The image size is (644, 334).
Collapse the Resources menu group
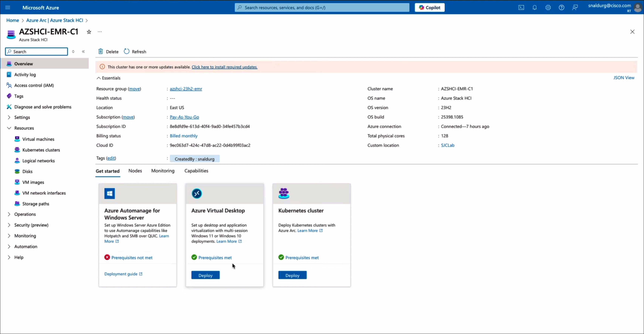[x=9, y=128]
